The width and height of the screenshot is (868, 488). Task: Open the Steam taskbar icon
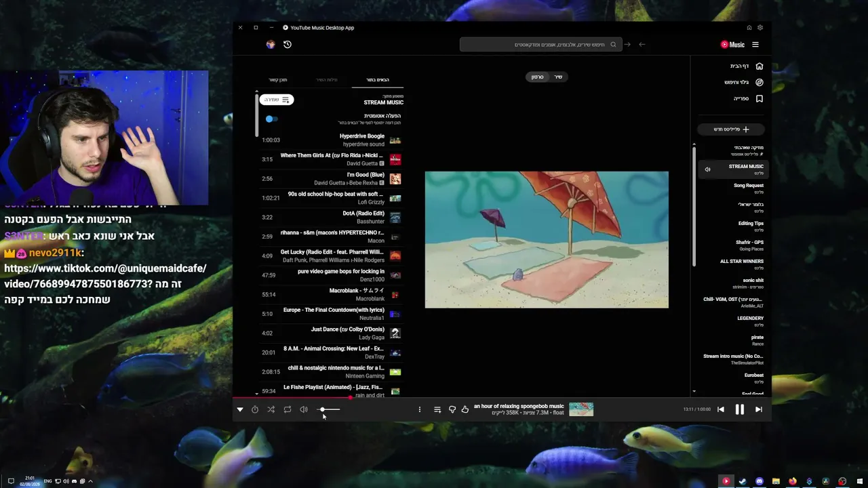coord(743,481)
